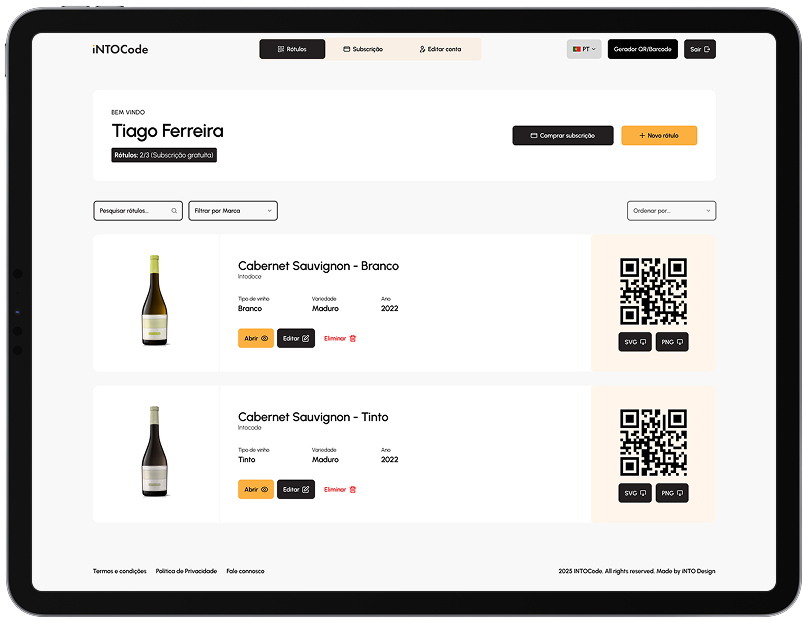The width and height of the screenshot is (808, 624).
Task: Switch to the Subscrição tab
Action: [363, 49]
